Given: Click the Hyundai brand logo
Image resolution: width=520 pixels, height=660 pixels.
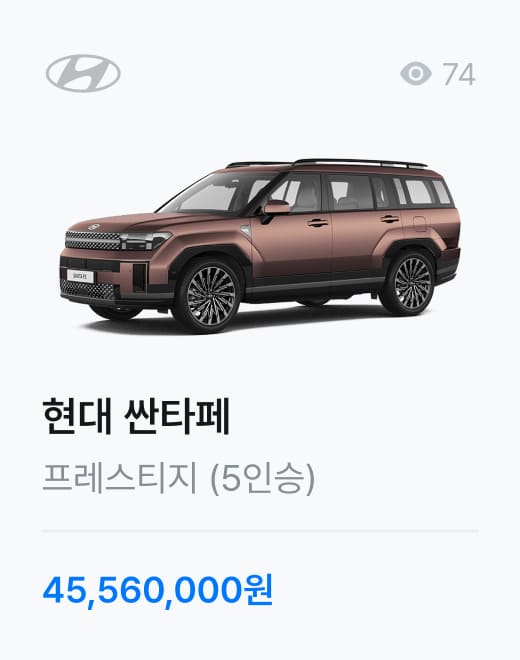Looking at the screenshot, I should 83,73.
